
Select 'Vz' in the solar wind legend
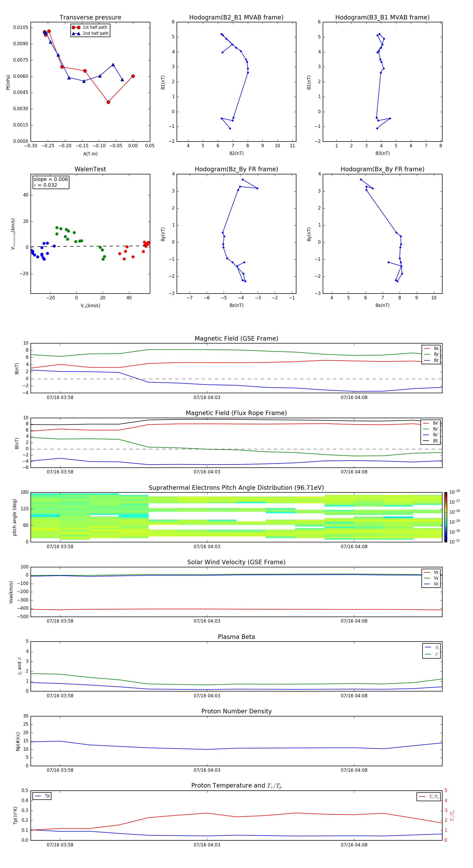431,584
